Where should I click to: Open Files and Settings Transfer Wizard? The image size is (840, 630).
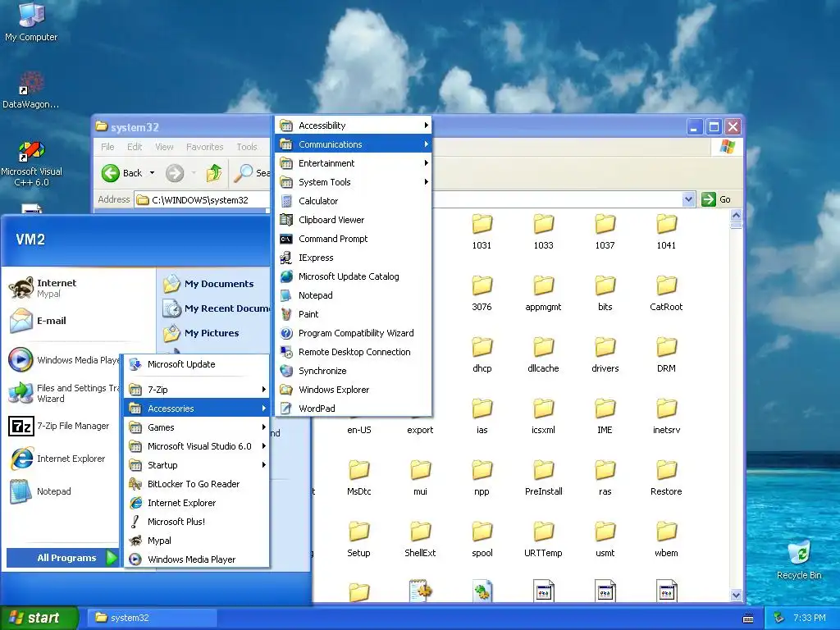[63, 393]
